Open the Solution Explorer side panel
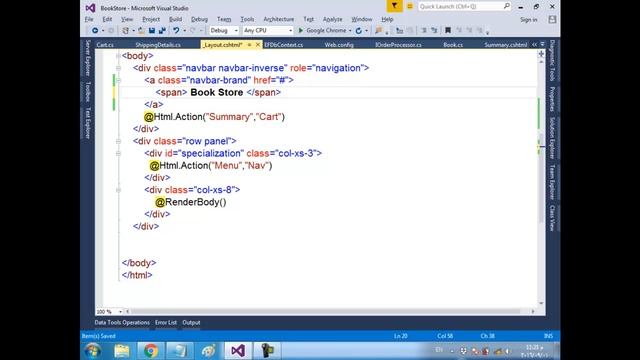640x360 pixels. click(552, 138)
